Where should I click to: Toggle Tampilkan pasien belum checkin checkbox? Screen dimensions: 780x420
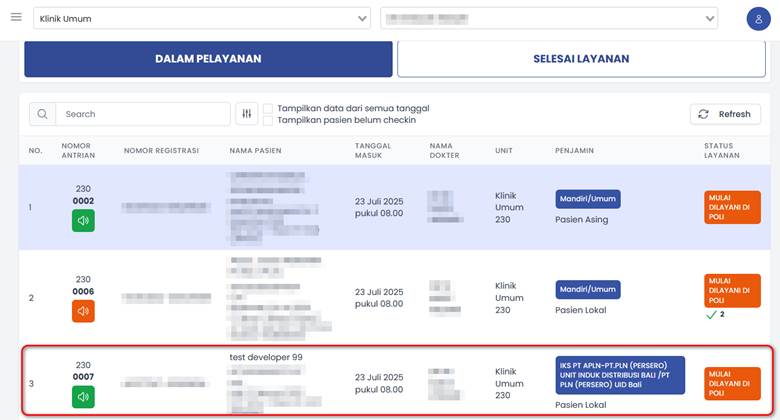click(x=268, y=120)
